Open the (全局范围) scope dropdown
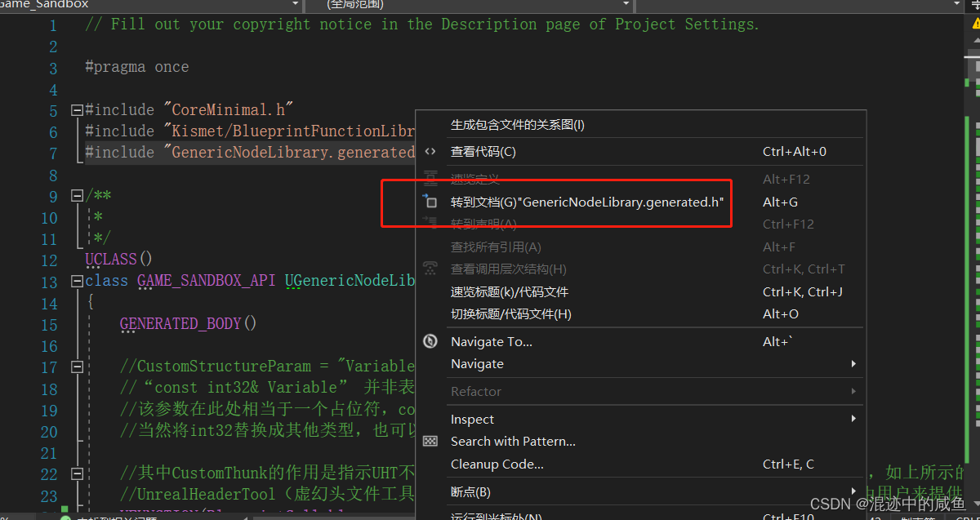The height and width of the screenshot is (520, 980). point(625,4)
